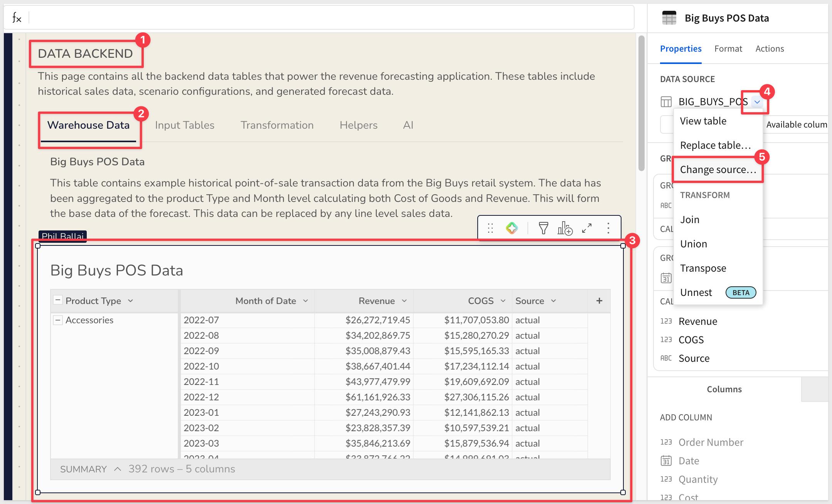This screenshot has height=504, width=832.
Task: Click the number type icon beside Revenue
Action: tap(666, 321)
